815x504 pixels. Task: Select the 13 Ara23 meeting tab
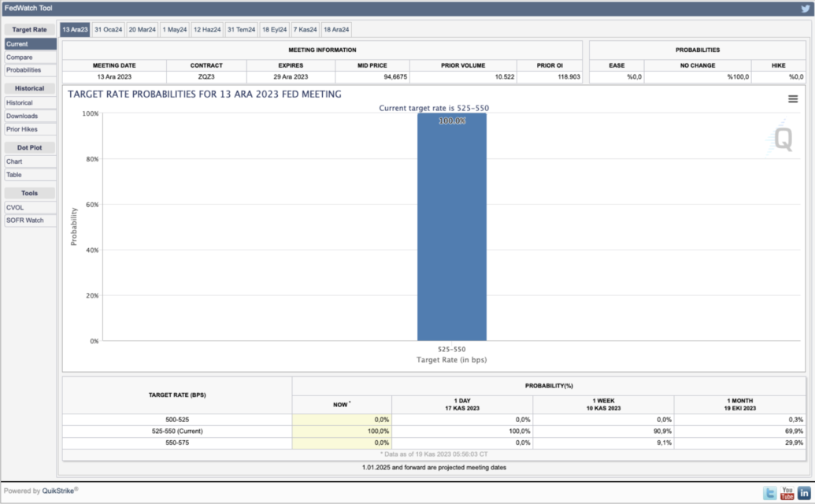(75, 30)
